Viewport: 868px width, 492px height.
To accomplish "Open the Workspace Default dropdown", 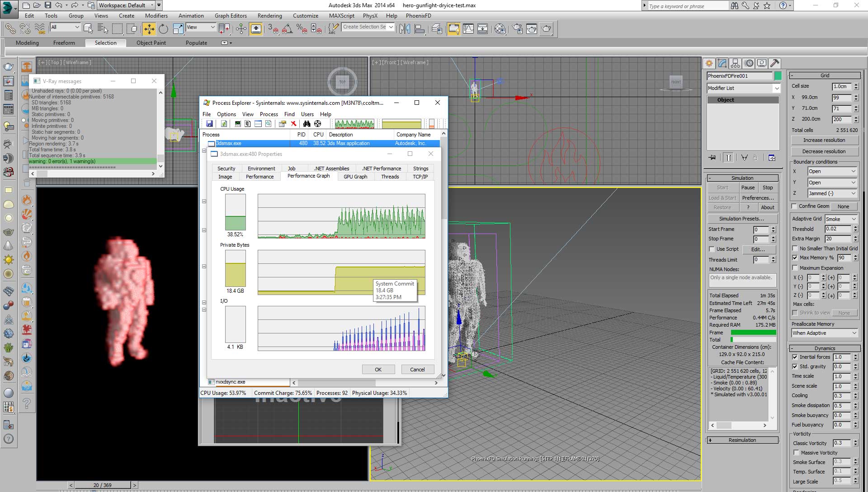I will tap(126, 5).
